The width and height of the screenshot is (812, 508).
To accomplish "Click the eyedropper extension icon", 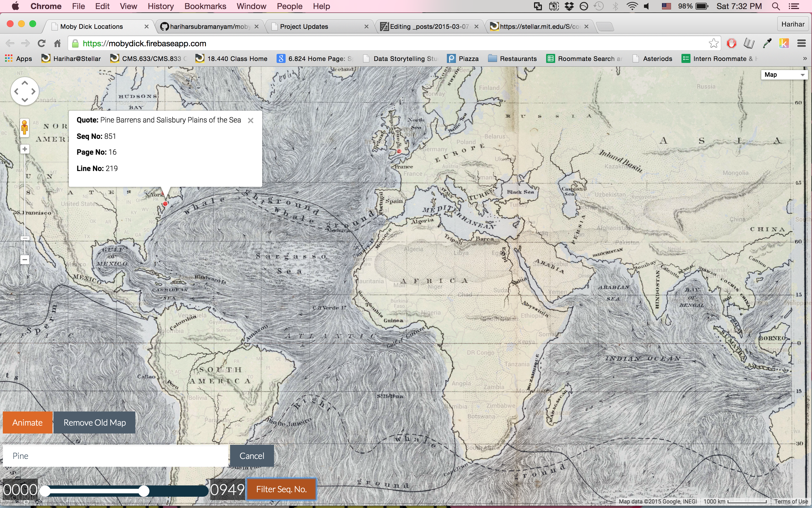I will click(767, 43).
